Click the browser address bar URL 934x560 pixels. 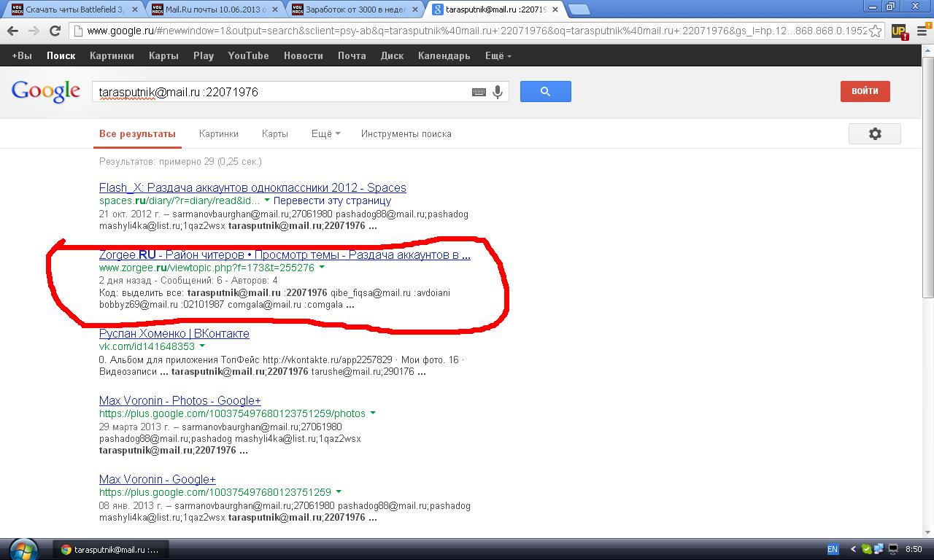[x=478, y=31]
